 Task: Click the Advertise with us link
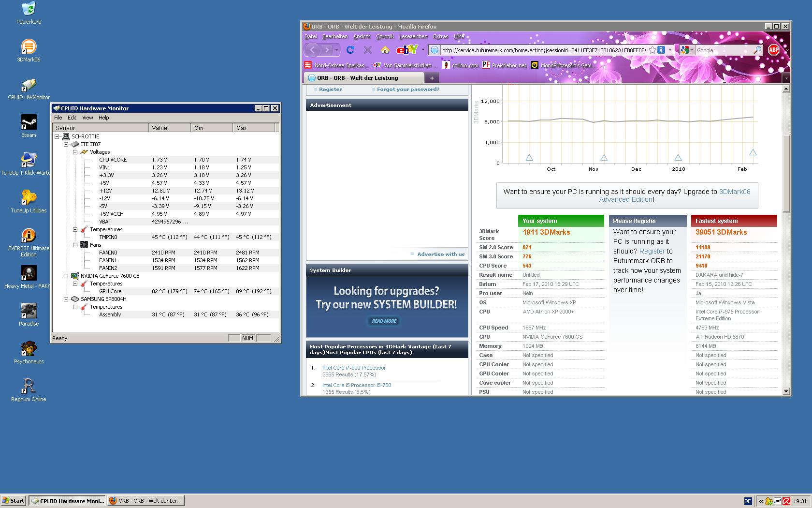[441, 254]
